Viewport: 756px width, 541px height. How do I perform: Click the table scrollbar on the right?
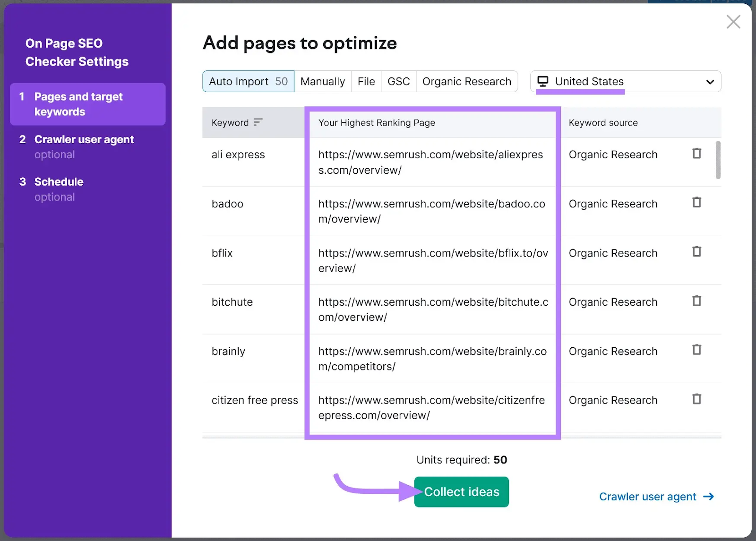pos(718,161)
